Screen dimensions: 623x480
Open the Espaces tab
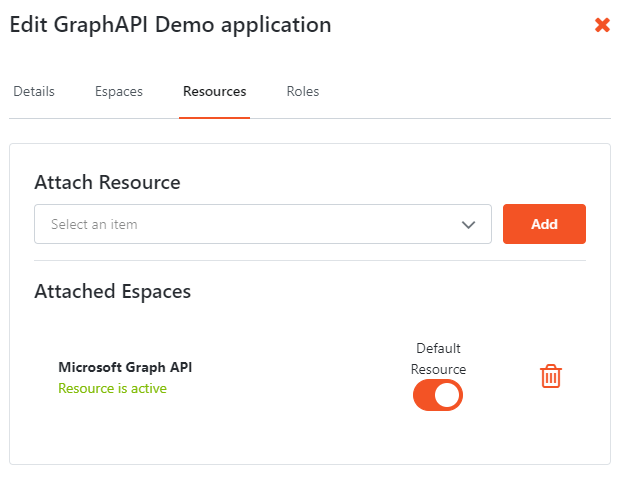pos(119,92)
